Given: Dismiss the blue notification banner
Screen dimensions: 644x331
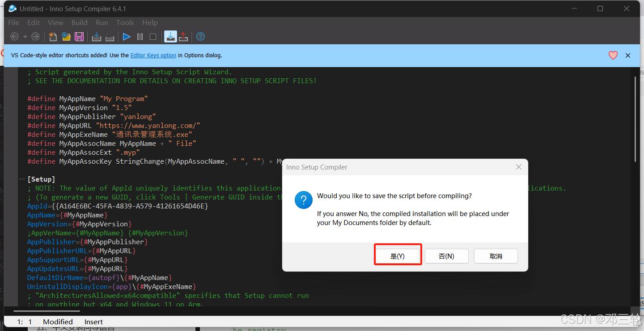Looking at the screenshot, I should (x=628, y=55).
